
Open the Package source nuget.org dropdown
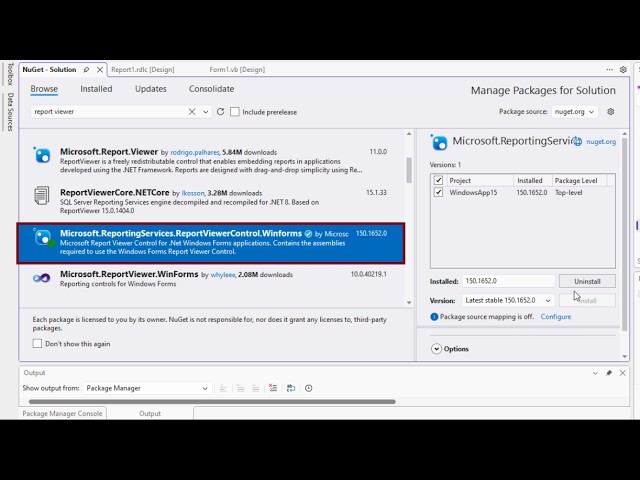point(575,112)
